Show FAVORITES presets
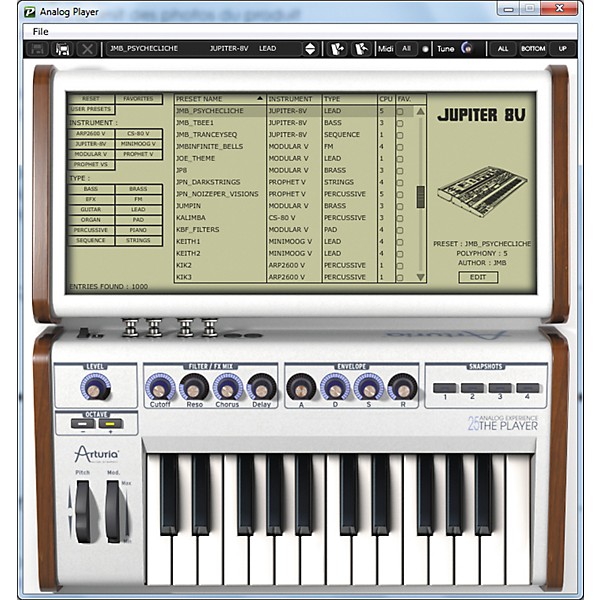Viewport: 600px width, 600px height. point(138,99)
